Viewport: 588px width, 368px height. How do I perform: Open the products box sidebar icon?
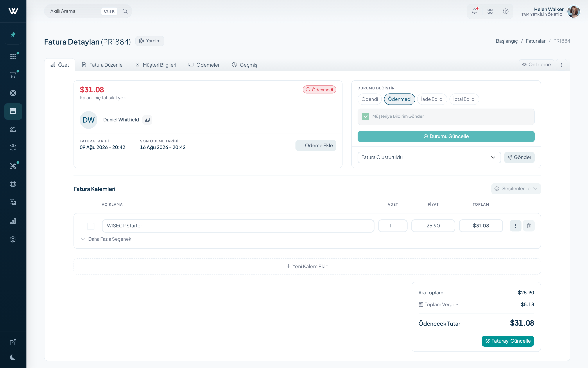click(x=13, y=148)
